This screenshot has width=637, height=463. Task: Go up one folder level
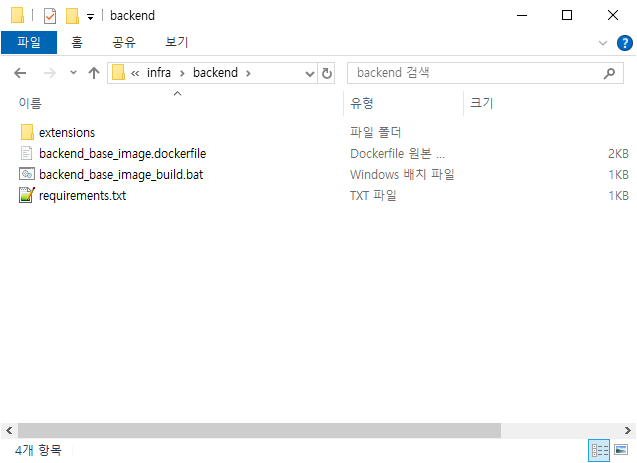[94, 73]
